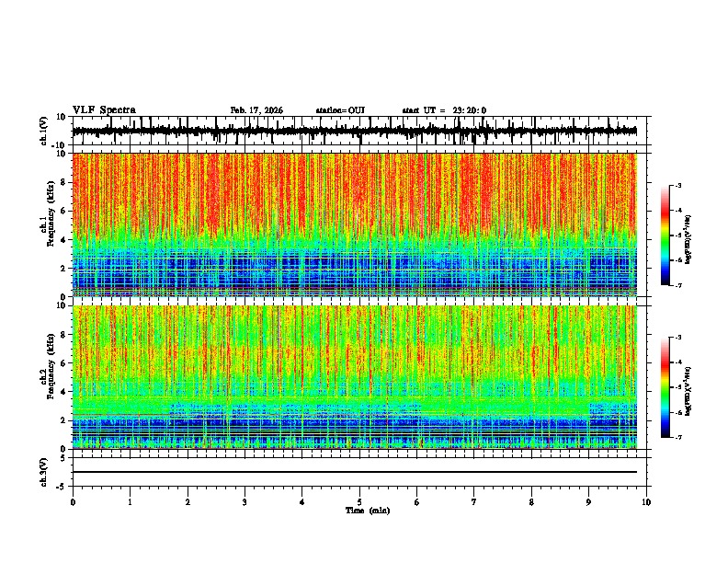Click the ch.1 color bar log(PSD) units label
This screenshot has width=728, height=563.
[x=688, y=239]
